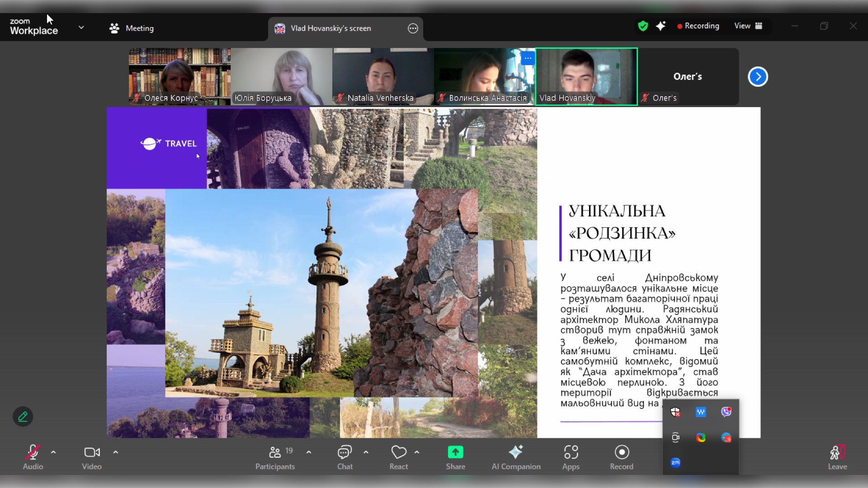
Task: Open the Viber tray icon
Action: click(726, 412)
